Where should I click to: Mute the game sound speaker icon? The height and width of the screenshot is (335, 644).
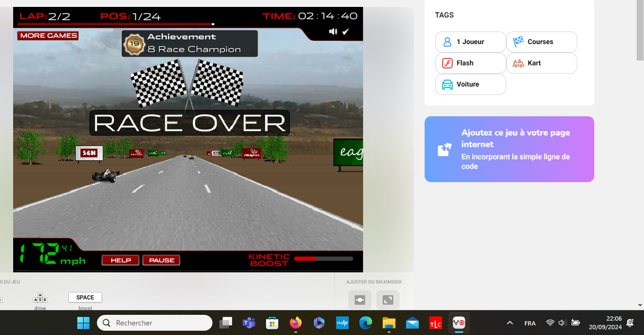pyautogui.click(x=333, y=31)
